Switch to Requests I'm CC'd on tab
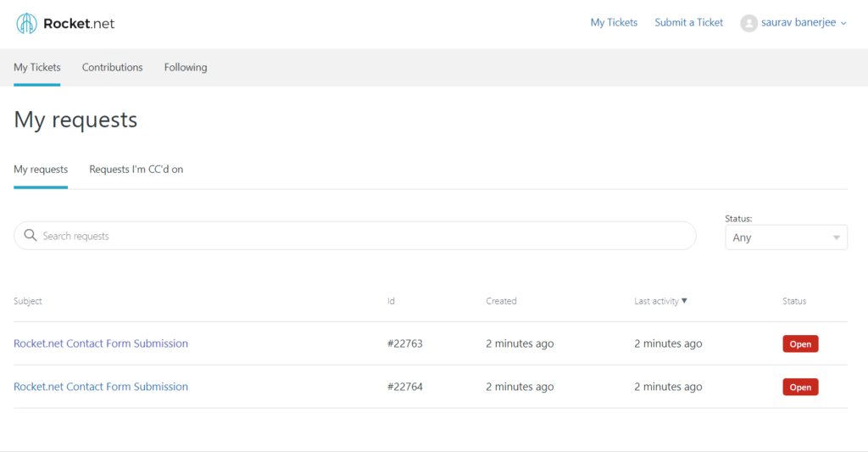868x452 pixels. [136, 170]
